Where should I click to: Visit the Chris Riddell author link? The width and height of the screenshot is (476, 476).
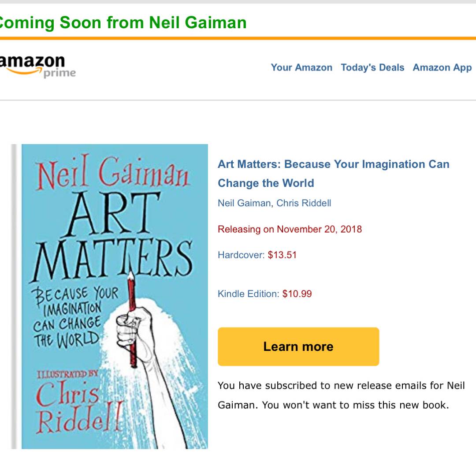point(304,203)
